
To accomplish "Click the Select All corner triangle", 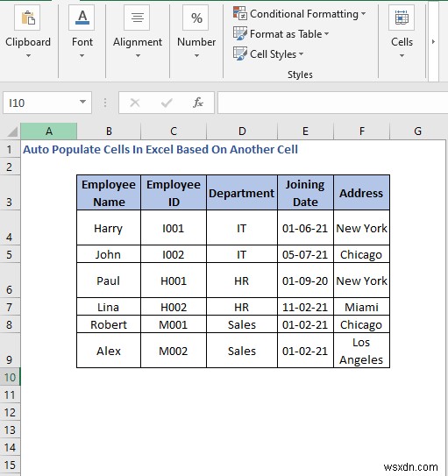I will (x=12, y=131).
